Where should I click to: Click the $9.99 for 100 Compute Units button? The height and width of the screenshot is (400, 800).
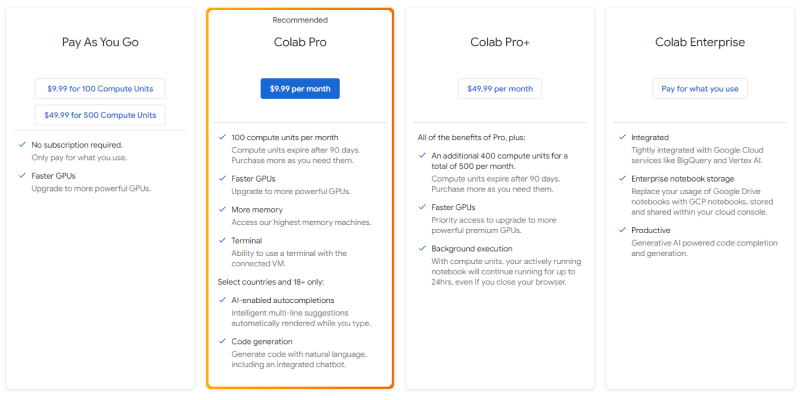100,88
